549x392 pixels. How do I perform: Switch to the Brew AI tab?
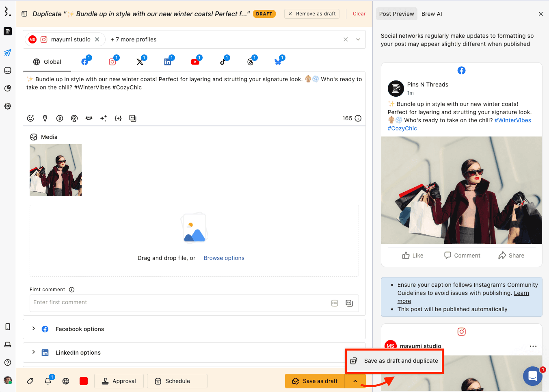coord(432,14)
